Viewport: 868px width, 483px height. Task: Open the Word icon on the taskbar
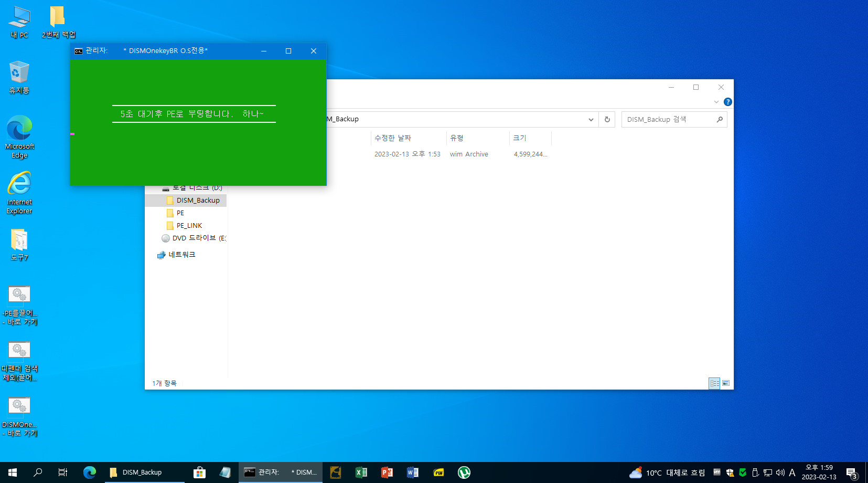413,472
